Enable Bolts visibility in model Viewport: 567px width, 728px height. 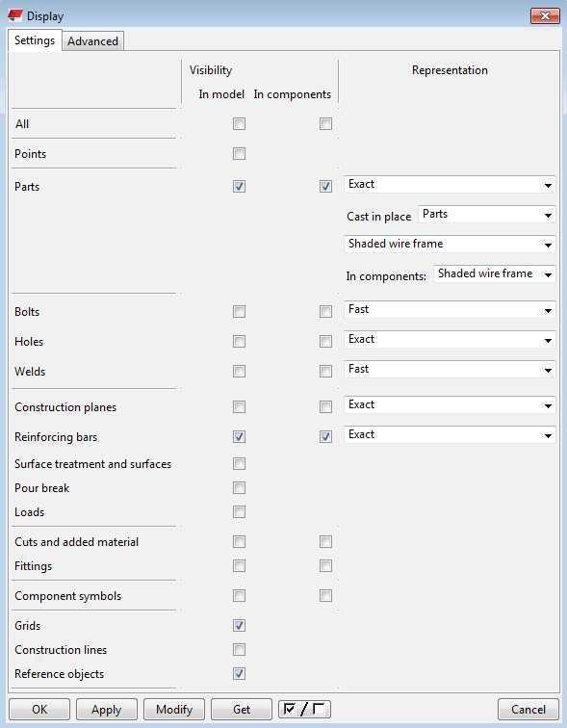click(239, 312)
